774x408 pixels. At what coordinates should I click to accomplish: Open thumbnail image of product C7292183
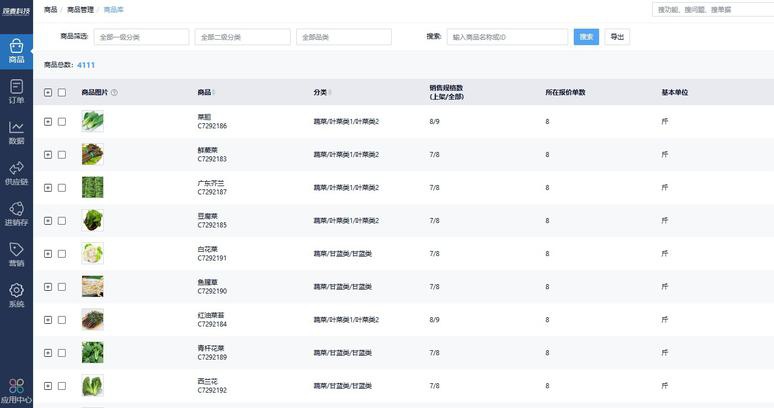pos(92,154)
